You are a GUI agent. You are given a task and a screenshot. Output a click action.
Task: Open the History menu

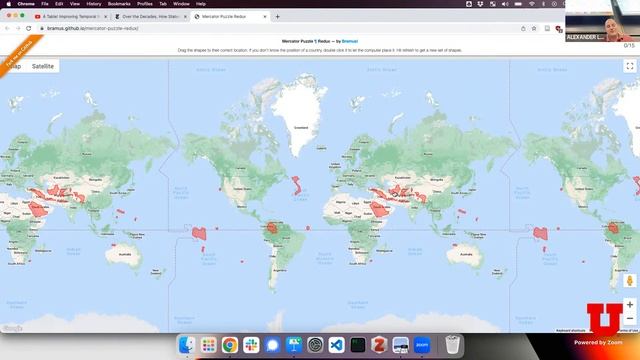(x=94, y=4)
